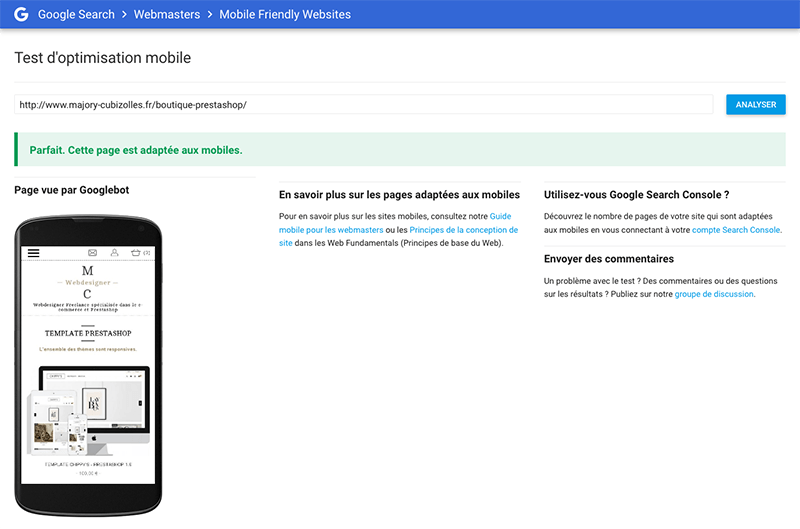Image resolution: width=800 pixels, height=529 pixels.
Task: Click the green mobile-friendly result banner
Action: (x=400, y=150)
